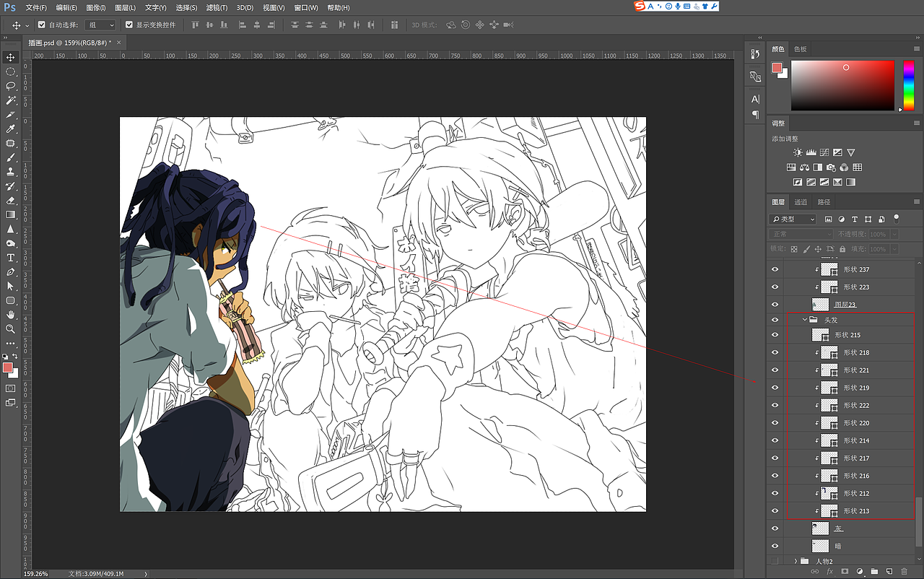Viewport: 924px width, 579px height.
Task: Select the Eyedropper tool
Action: pos(11,129)
